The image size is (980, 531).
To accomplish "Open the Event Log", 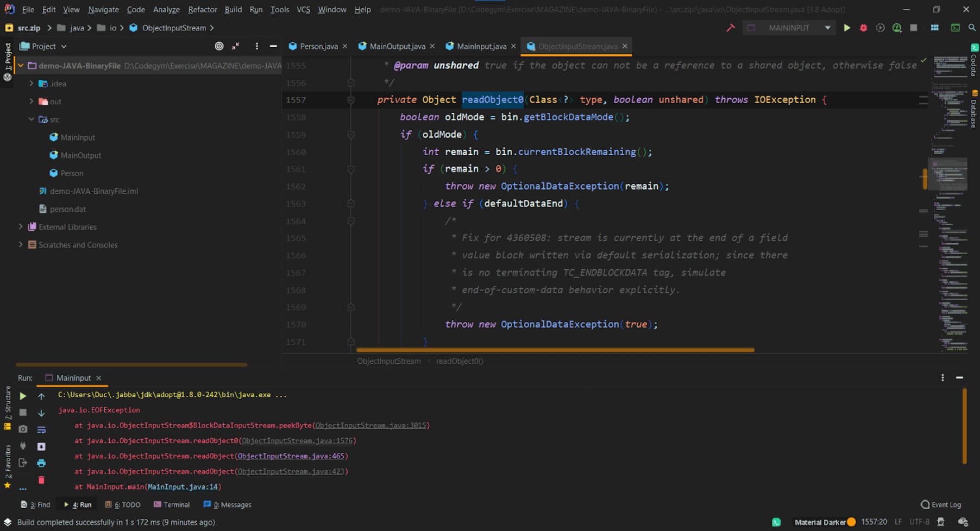I will [x=941, y=504].
